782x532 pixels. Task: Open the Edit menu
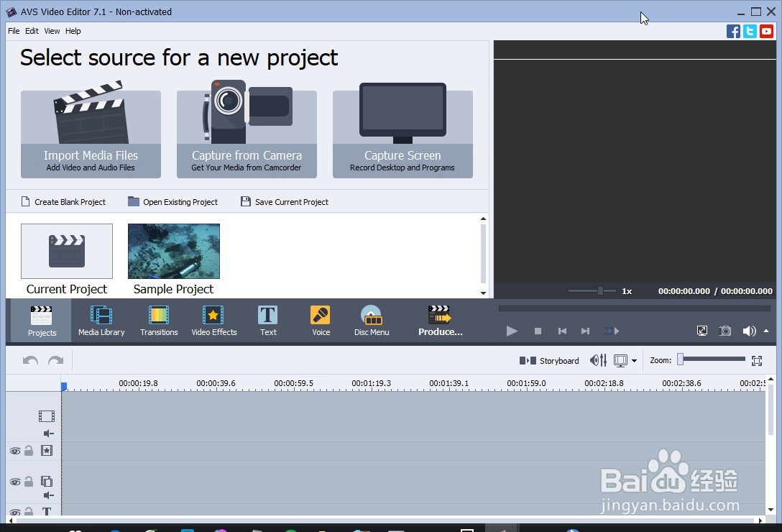click(x=32, y=31)
